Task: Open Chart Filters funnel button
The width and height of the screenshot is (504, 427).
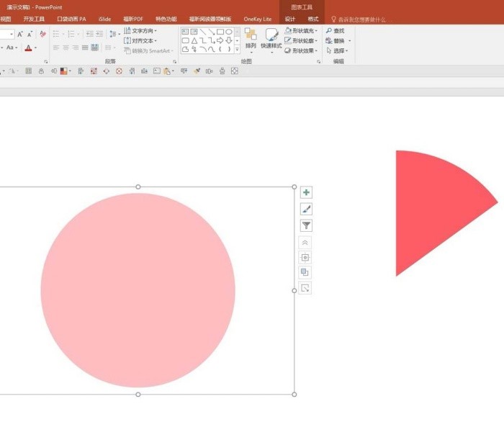Action: (306, 225)
